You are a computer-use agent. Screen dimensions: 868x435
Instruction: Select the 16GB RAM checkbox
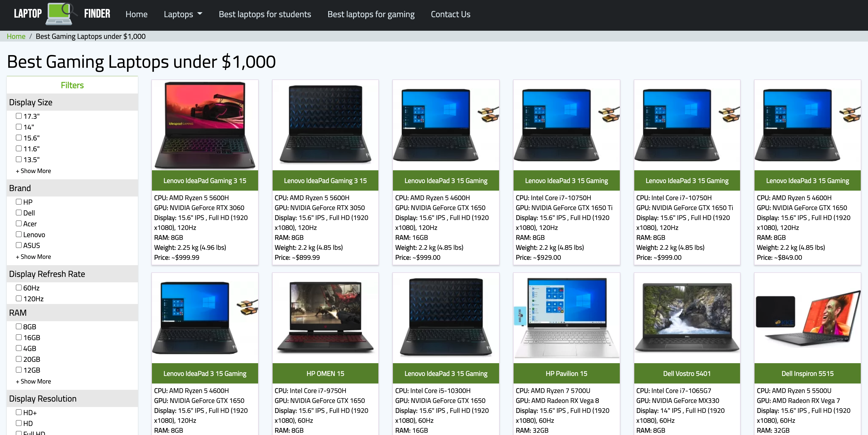pyautogui.click(x=19, y=337)
